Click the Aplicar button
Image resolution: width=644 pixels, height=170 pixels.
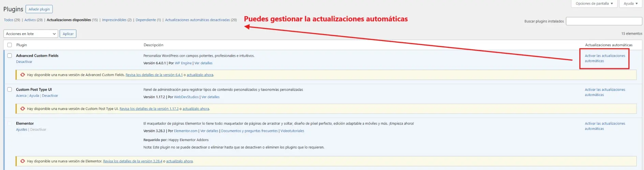pyautogui.click(x=68, y=34)
